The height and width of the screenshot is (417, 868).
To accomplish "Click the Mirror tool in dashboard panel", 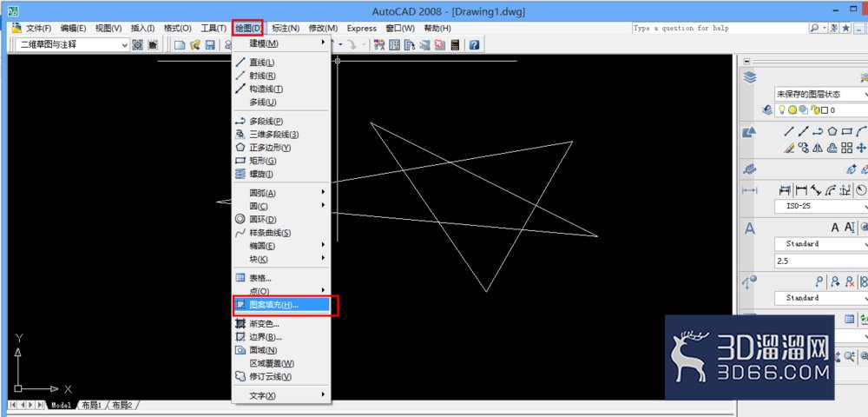I will pyautogui.click(x=818, y=148).
